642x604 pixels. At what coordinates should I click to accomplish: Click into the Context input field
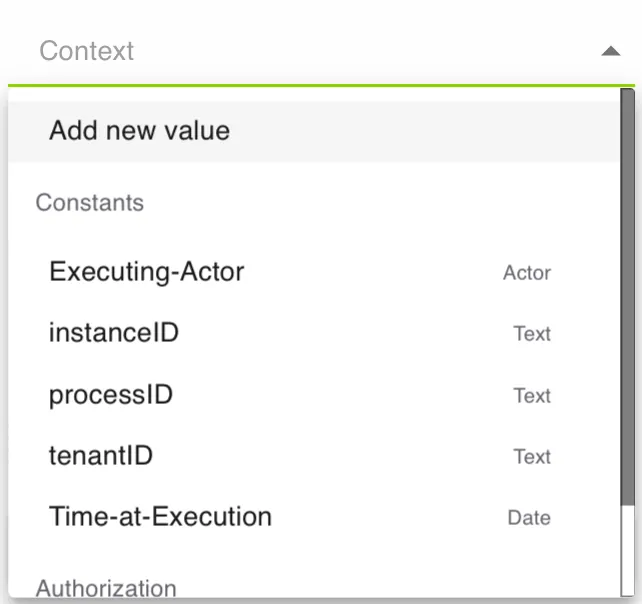[x=321, y=51]
